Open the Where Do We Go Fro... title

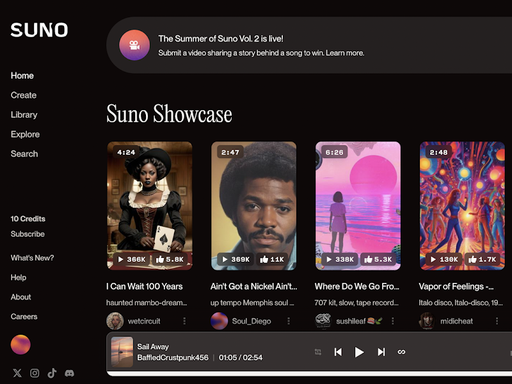click(357, 286)
